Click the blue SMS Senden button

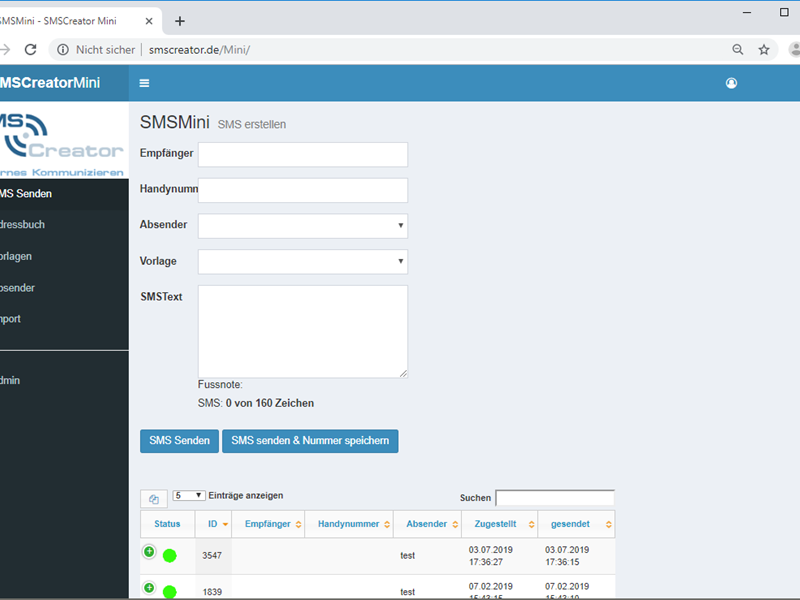pyautogui.click(x=179, y=441)
